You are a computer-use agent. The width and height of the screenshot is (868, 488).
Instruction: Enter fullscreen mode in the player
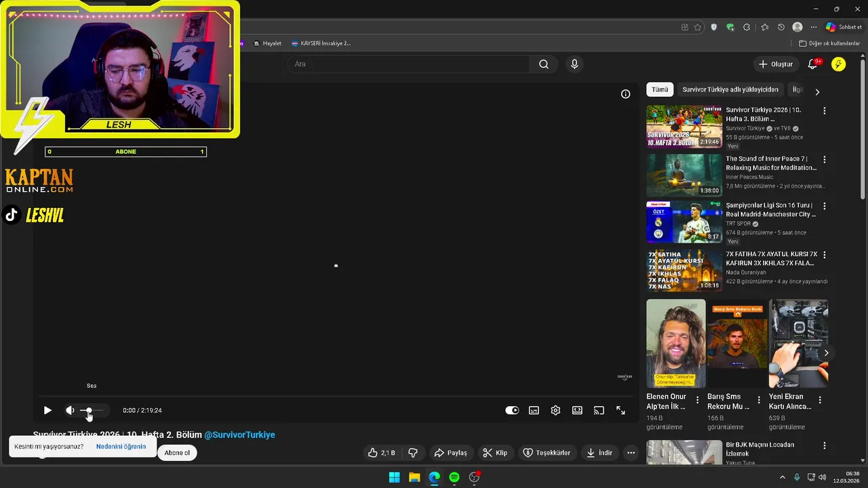pyautogui.click(x=620, y=410)
